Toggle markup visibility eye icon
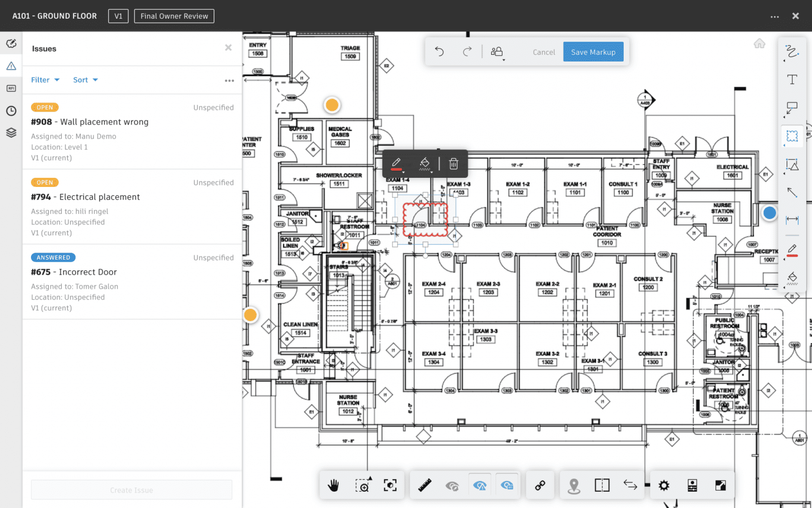The height and width of the screenshot is (508, 812). [453, 485]
